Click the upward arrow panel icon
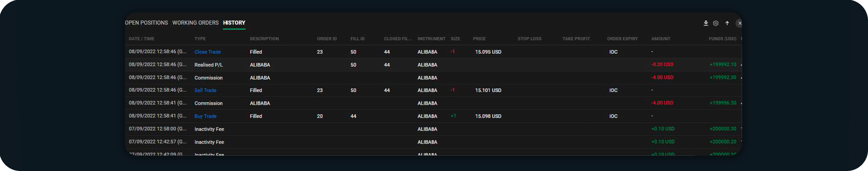Image resolution: width=868 pixels, height=171 pixels. click(727, 23)
